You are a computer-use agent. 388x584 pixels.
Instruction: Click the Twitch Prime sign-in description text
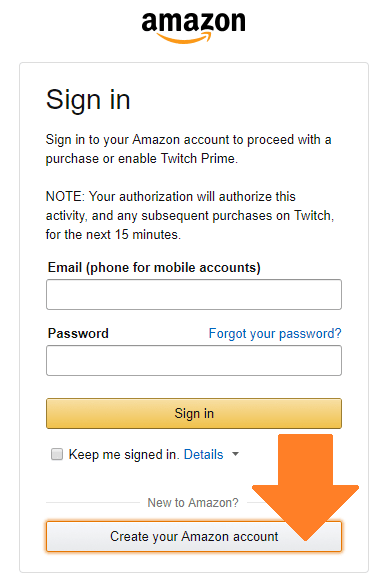pos(188,149)
